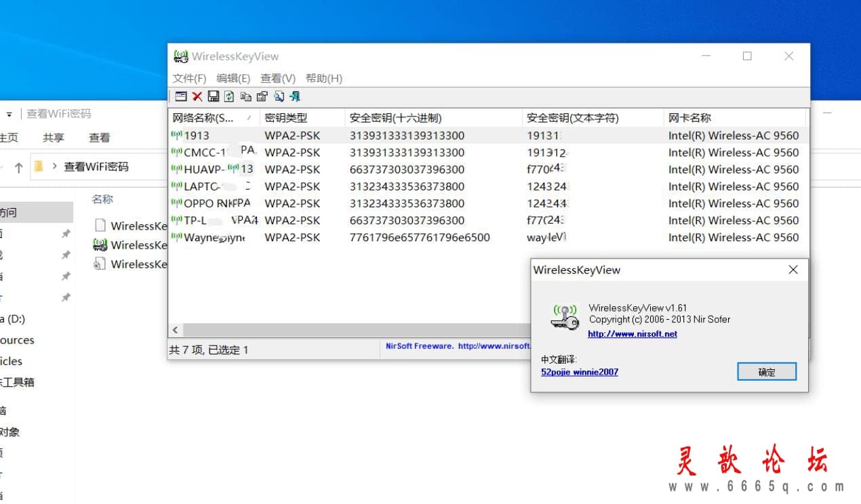Click the Advanced Options toolbar icon
The height and width of the screenshot is (504, 861).
tap(181, 96)
